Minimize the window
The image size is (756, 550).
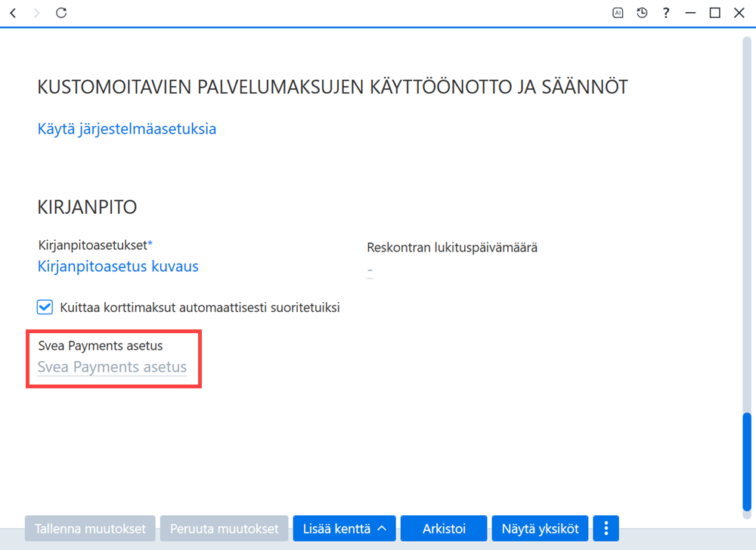(690, 13)
